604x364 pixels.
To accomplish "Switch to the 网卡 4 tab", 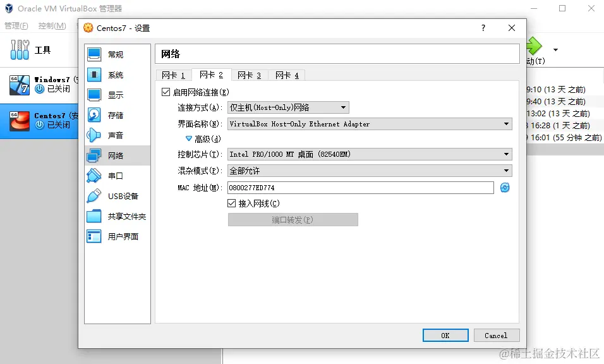I will tap(287, 75).
